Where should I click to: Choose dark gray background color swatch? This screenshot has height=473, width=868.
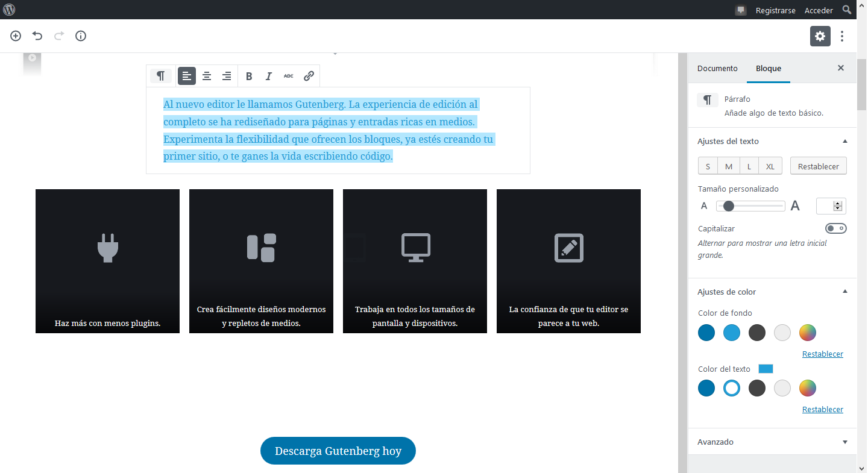coord(757,333)
